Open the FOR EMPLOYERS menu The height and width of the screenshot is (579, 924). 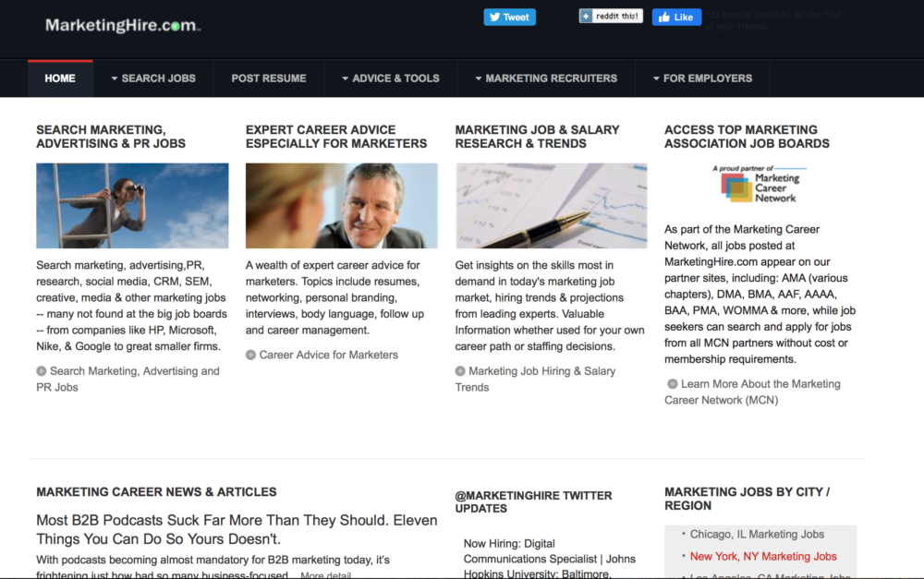click(702, 78)
